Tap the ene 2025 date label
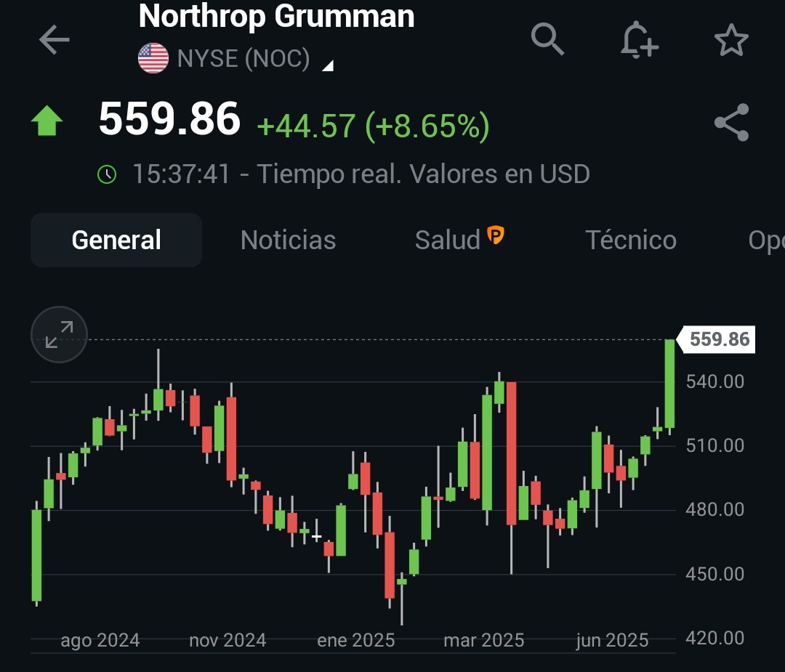This screenshot has width=785, height=672. (356, 641)
